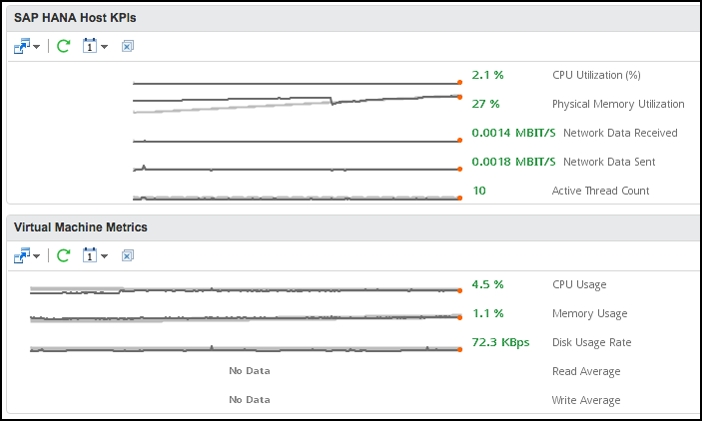Select the 2.1 % CPU value
702x421 pixels.
(x=488, y=75)
